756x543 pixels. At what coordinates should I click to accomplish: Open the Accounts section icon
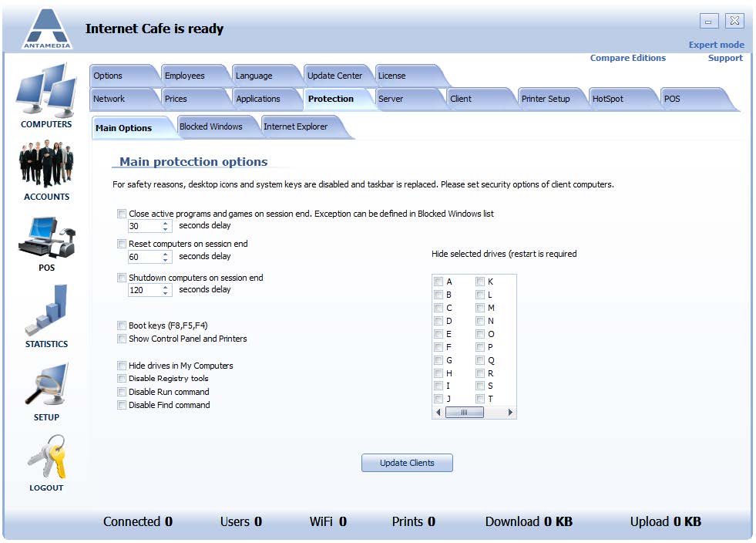[46, 164]
